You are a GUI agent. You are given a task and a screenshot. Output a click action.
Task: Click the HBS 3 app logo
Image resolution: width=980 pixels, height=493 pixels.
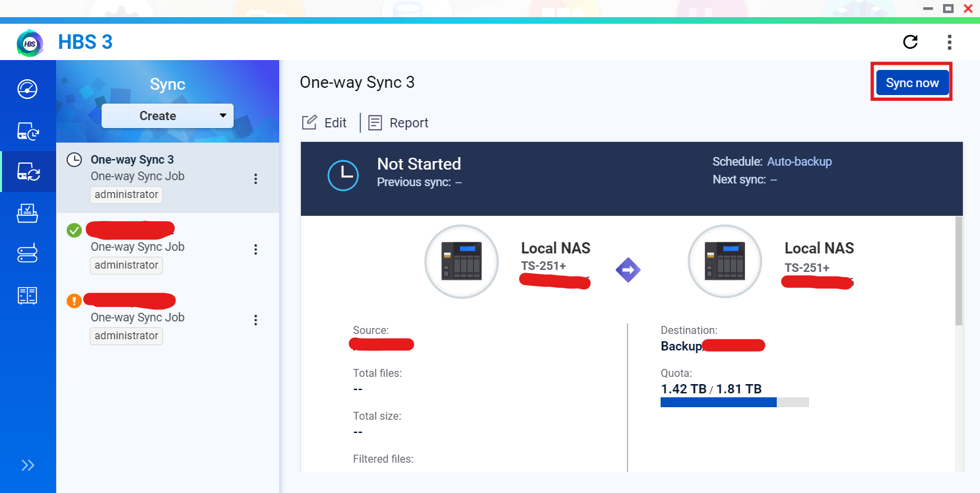[30, 43]
